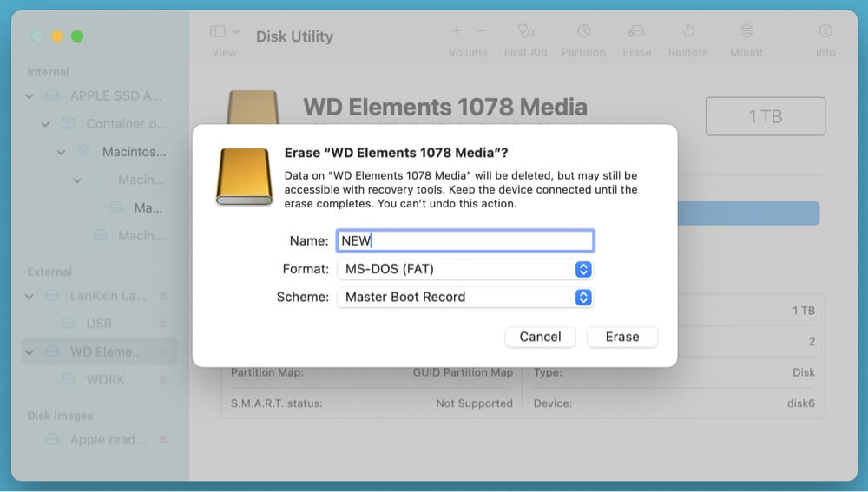The width and height of the screenshot is (868, 492).
Task: Collapse the Container disk tree item
Action: point(45,124)
